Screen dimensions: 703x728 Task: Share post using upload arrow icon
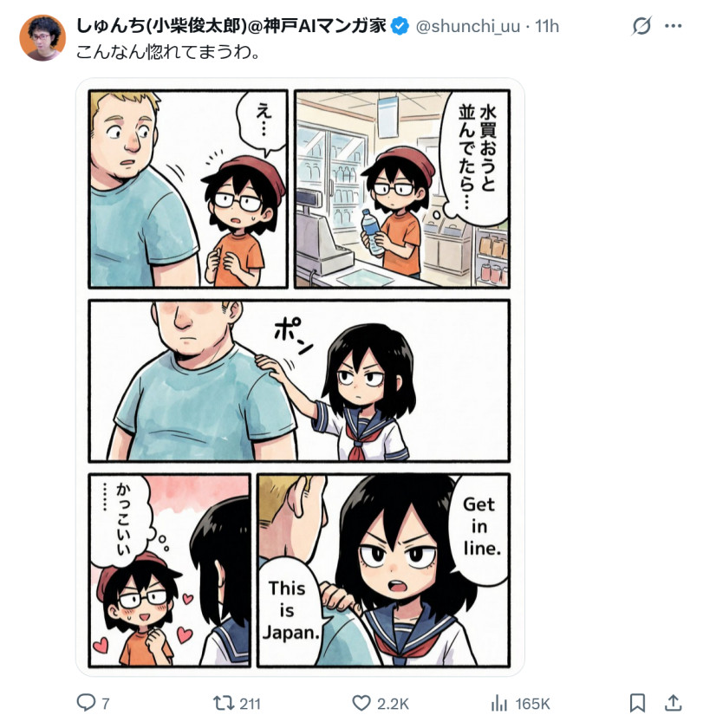pyautogui.click(x=673, y=703)
